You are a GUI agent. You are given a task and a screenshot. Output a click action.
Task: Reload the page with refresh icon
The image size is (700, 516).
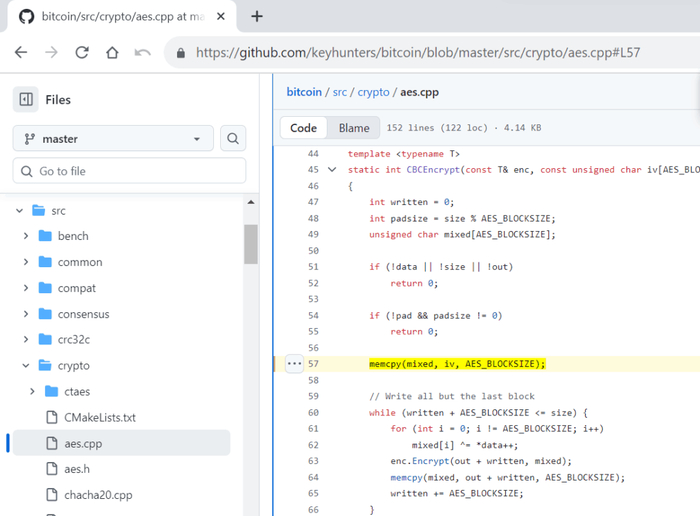[x=82, y=53]
